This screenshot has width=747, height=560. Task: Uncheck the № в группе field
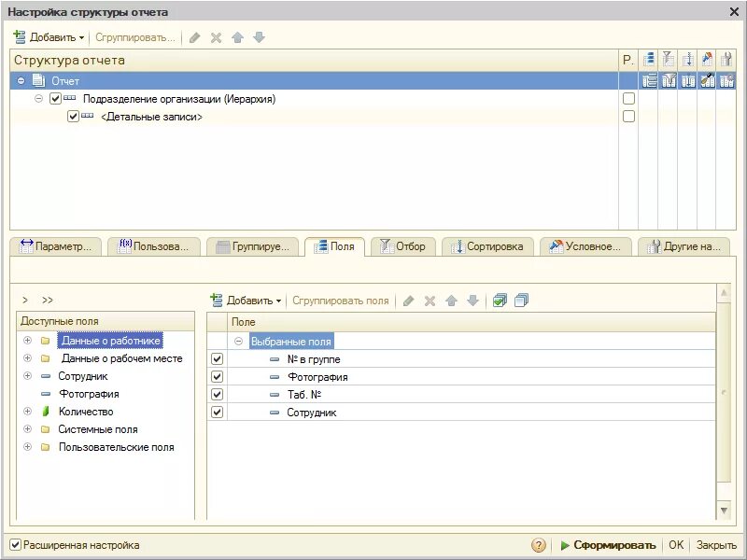(217, 358)
